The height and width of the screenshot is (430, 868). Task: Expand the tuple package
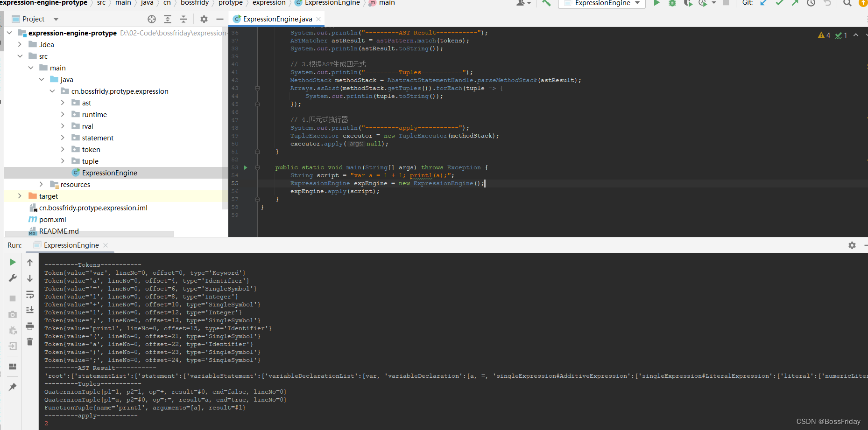(63, 161)
